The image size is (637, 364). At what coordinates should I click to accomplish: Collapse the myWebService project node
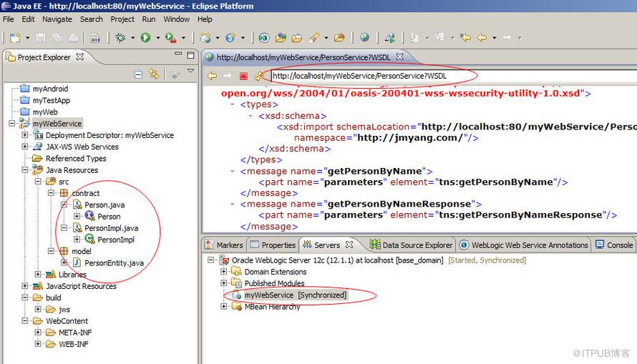coord(12,124)
